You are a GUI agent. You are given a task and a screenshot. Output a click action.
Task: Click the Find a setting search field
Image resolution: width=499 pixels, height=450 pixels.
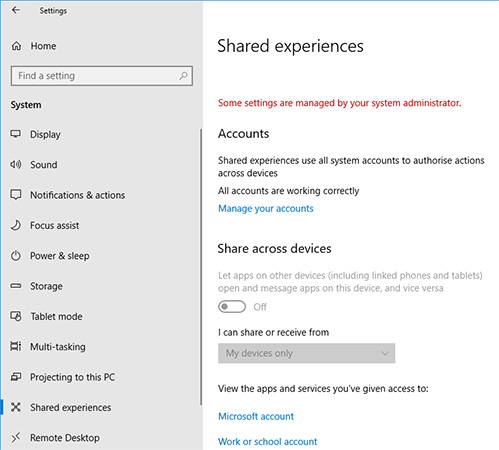[102, 76]
